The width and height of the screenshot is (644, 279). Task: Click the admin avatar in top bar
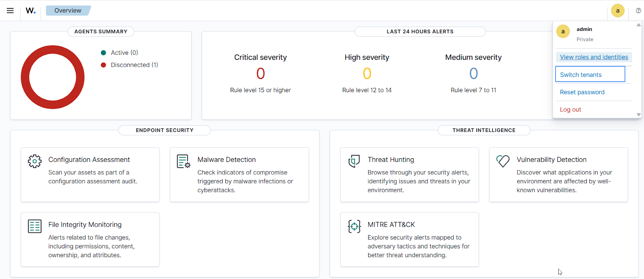coord(617,10)
